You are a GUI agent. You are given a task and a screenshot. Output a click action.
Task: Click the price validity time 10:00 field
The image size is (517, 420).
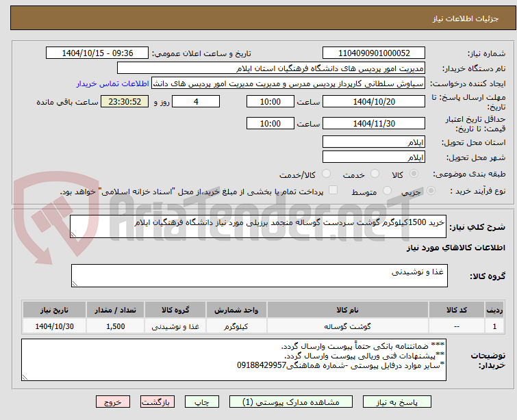[x=270, y=124]
